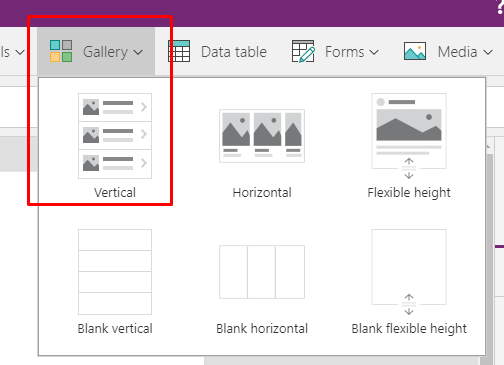Click the Blank flexible height label
This screenshot has width=504, height=365.
coord(409,329)
